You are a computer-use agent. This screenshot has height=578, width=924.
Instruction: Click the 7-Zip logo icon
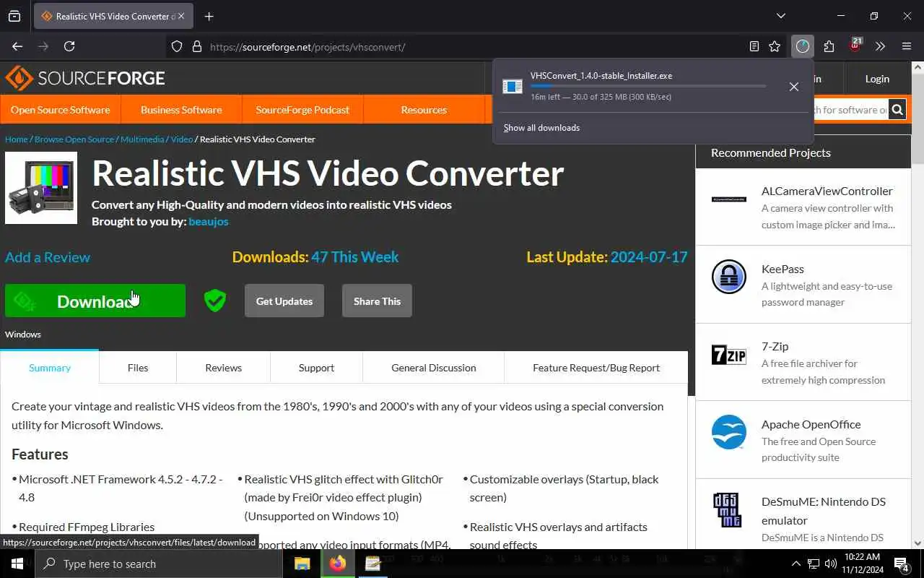tap(729, 355)
